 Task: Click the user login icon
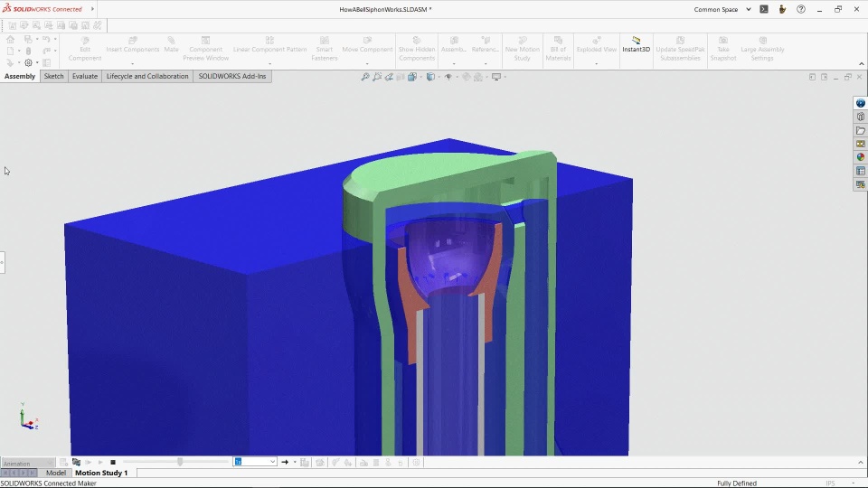coord(782,9)
